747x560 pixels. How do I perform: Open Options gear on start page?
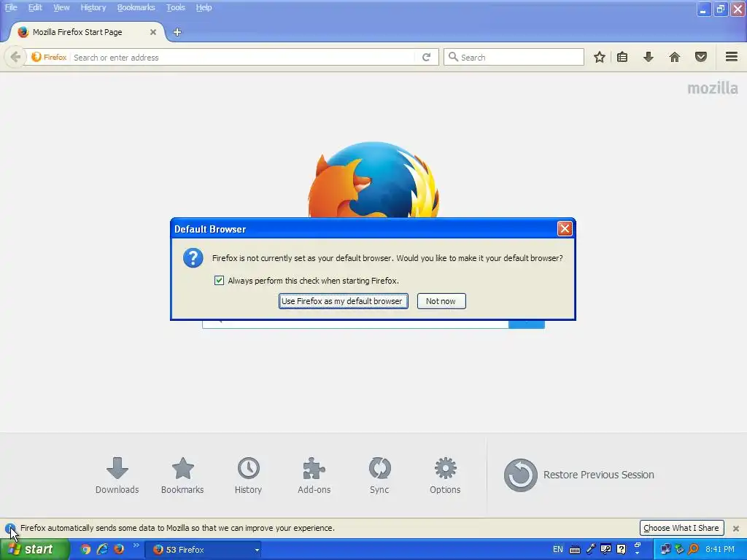pyautogui.click(x=445, y=475)
